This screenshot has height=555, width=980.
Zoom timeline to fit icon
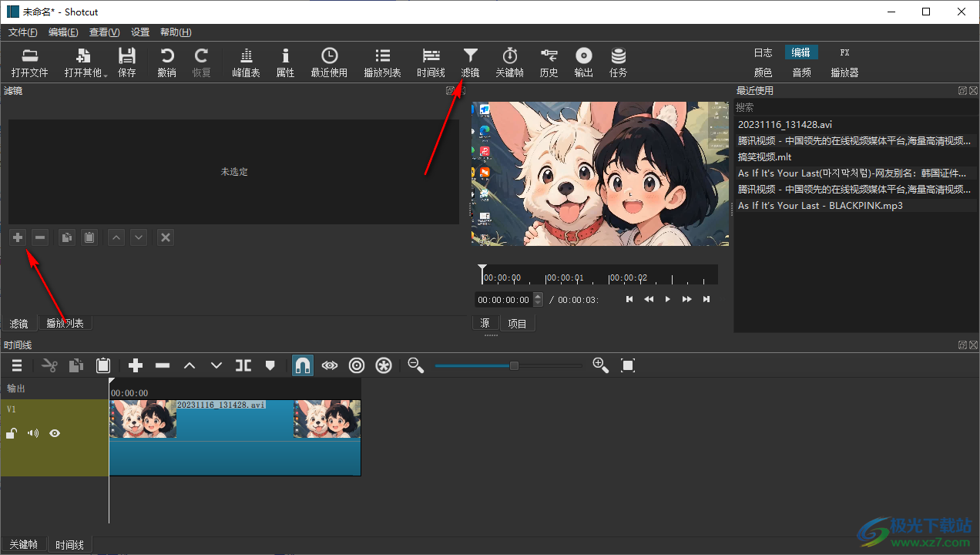point(628,365)
